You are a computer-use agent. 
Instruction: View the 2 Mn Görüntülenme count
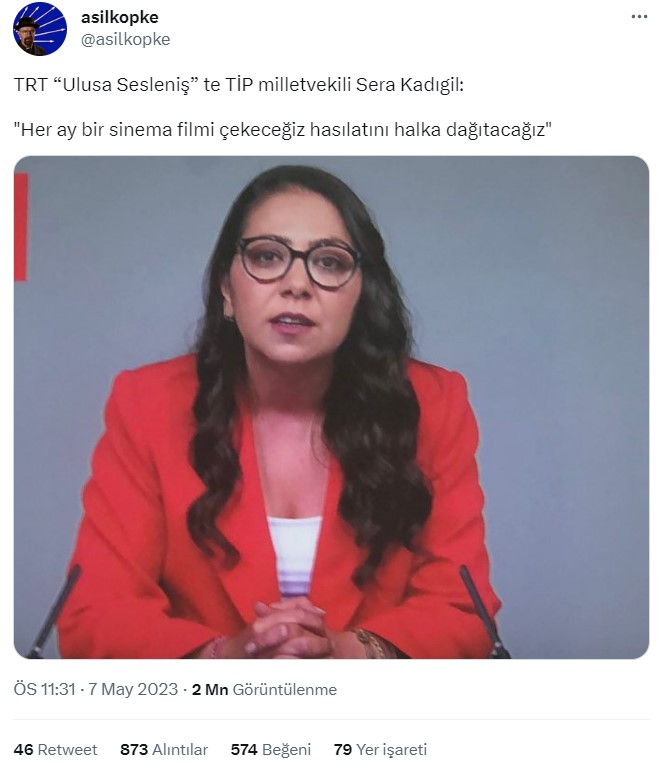coord(264,690)
